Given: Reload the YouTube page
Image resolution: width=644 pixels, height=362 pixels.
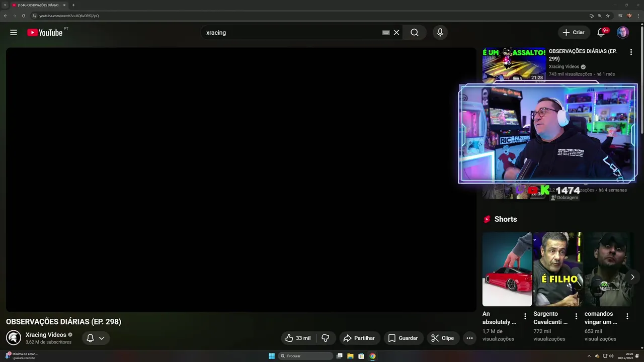Looking at the screenshot, I should [23, 16].
